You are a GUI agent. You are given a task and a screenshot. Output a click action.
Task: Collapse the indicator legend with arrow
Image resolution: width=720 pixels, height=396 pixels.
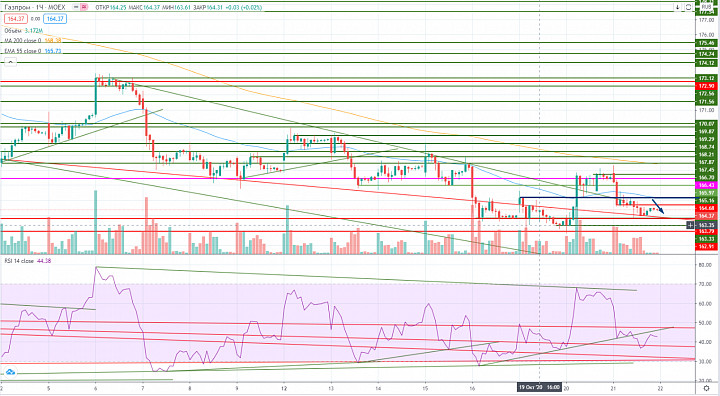10,62
